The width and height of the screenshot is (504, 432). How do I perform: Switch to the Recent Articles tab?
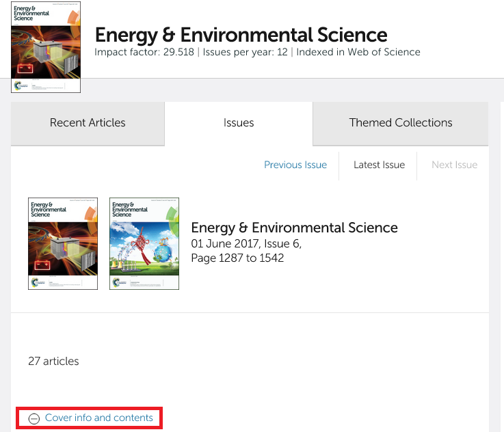coord(88,123)
